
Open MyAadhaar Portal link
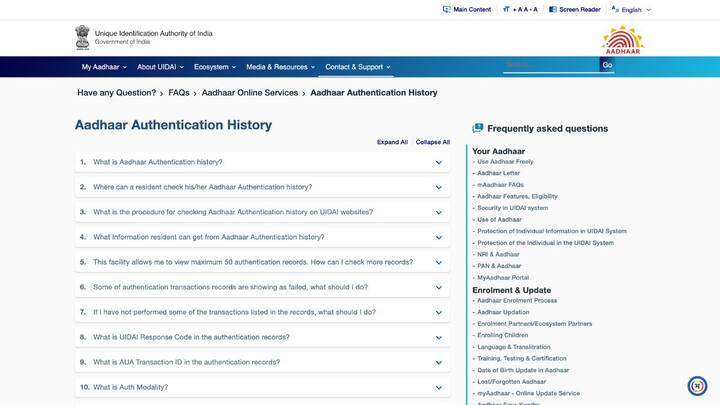[503, 277]
